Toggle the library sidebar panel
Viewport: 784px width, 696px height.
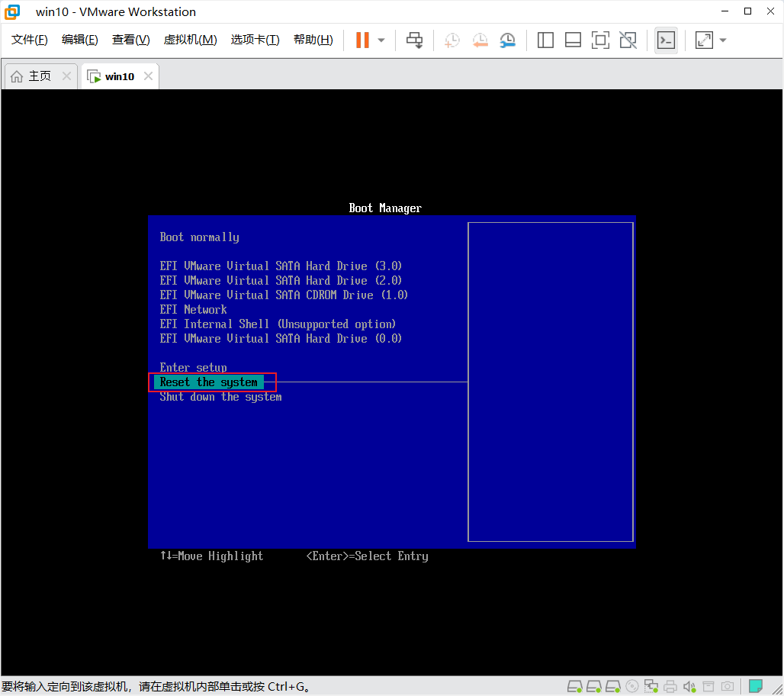[545, 40]
